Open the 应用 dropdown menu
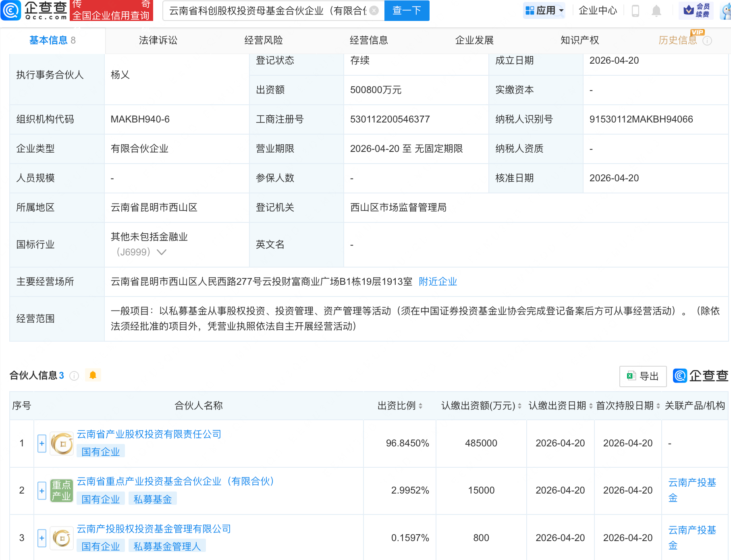Screen dimensions: 731x560 pos(544,10)
